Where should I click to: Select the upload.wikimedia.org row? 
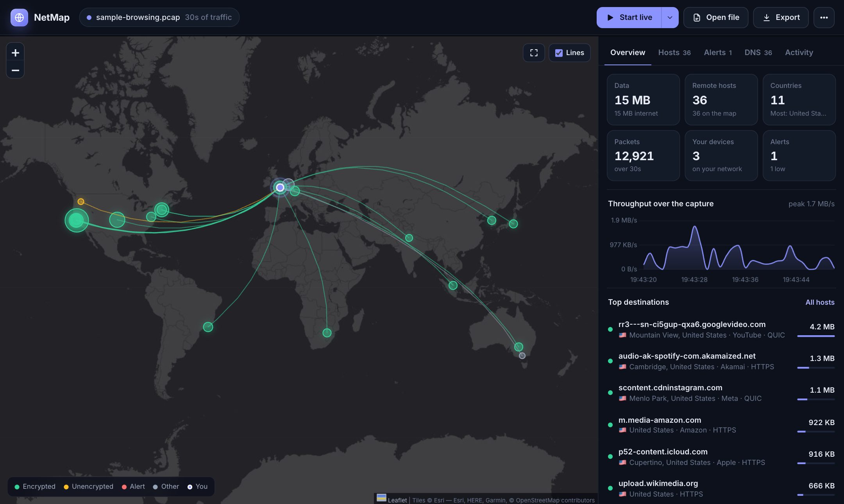point(721,488)
